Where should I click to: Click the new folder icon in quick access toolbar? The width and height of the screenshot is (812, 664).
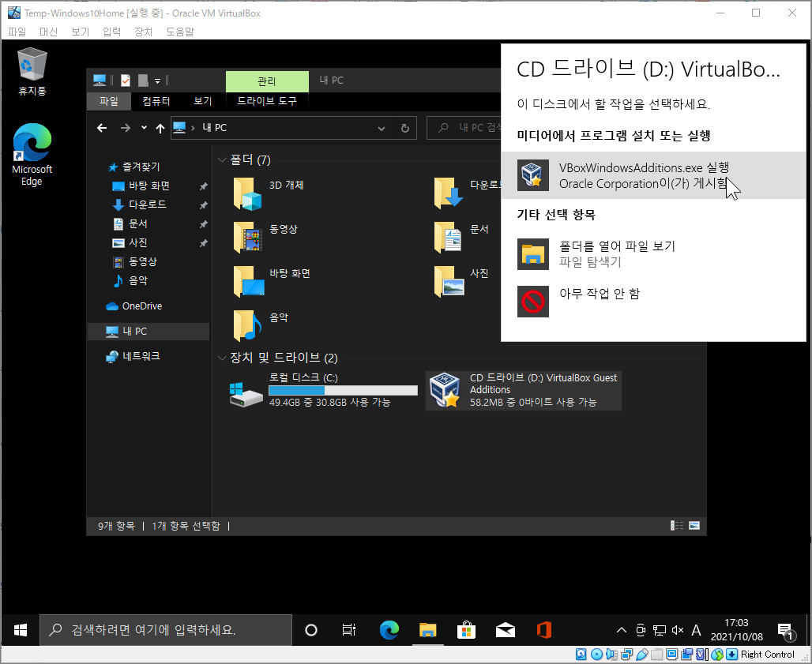[143, 81]
